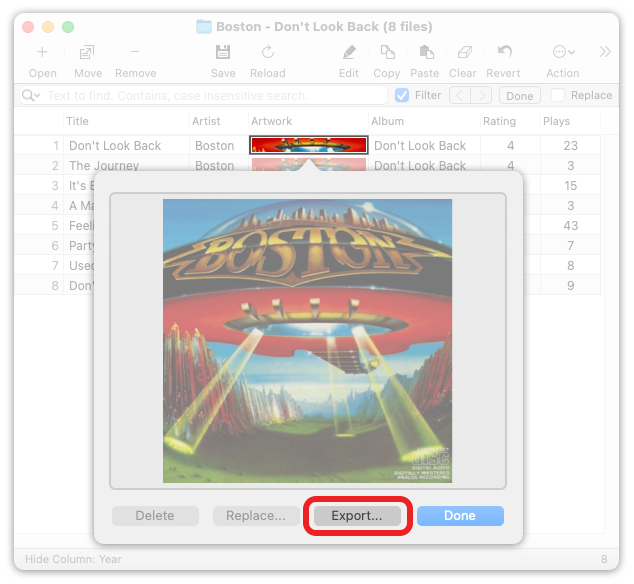Click the blue Done button in popover
Viewport: 634px width, 584px height.
coord(460,516)
